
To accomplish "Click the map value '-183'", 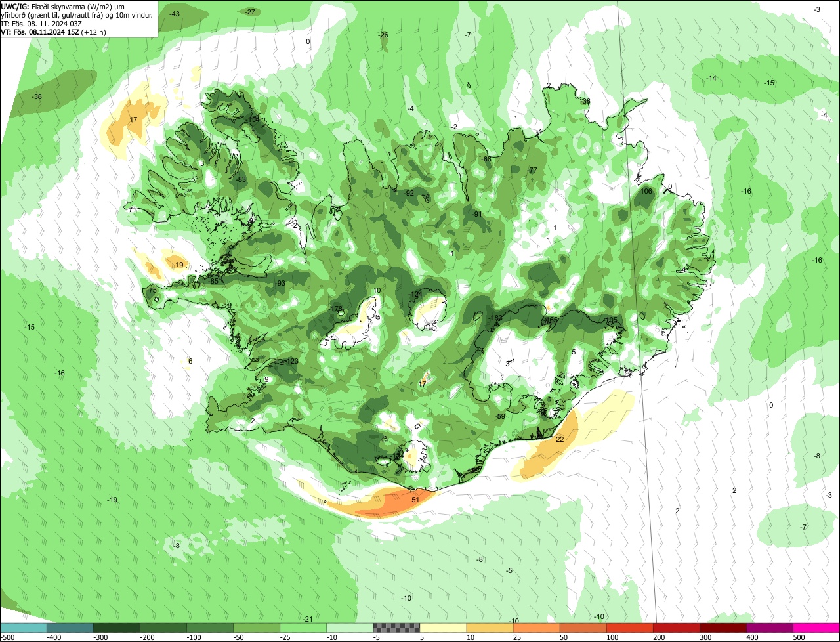I will [495, 318].
